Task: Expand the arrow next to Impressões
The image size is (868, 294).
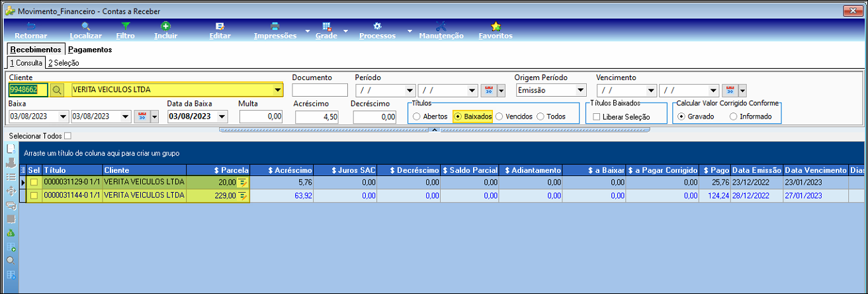Action: [x=308, y=31]
